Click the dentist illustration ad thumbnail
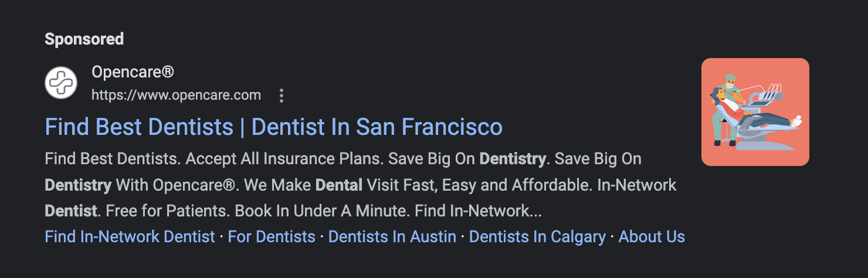The image size is (868, 278). (755, 112)
